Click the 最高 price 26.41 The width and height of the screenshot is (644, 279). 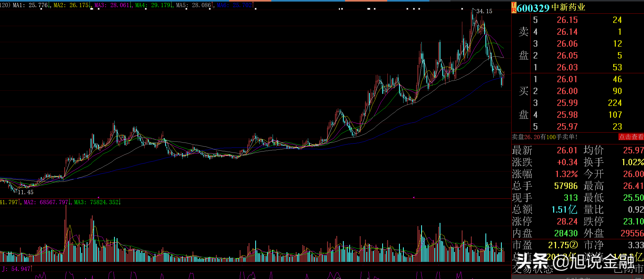pos(633,186)
